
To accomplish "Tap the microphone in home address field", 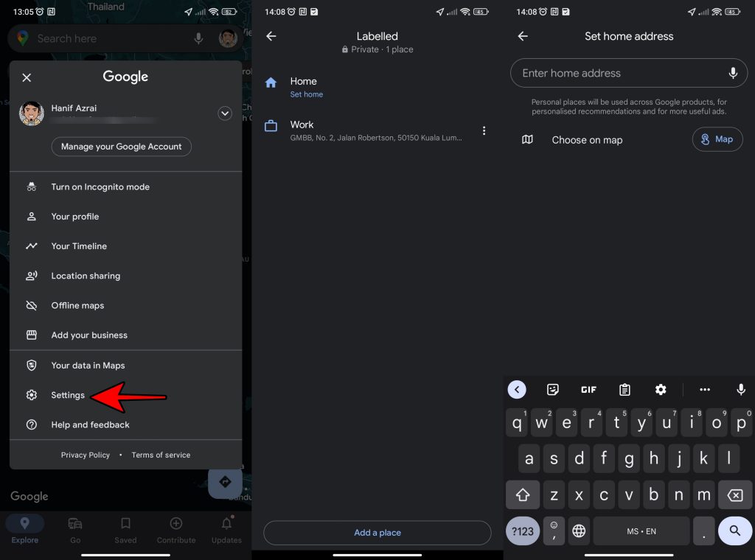I will click(x=733, y=73).
